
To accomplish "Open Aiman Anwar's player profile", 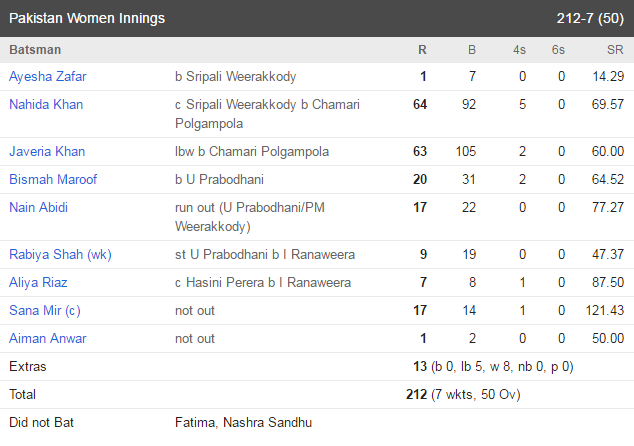I will tap(48, 338).
